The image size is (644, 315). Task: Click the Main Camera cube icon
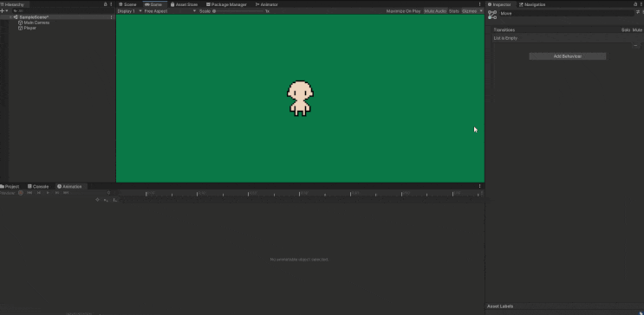[x=21, y=22]
